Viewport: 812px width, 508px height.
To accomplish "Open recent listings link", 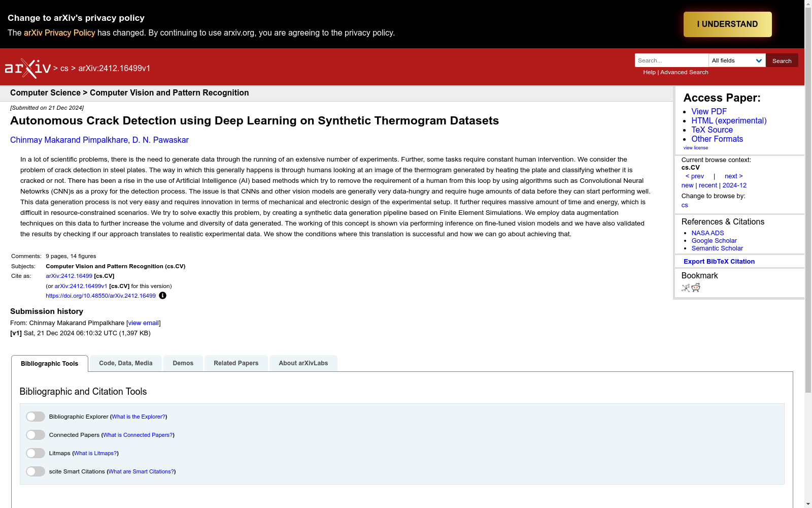I will [708, 185].
